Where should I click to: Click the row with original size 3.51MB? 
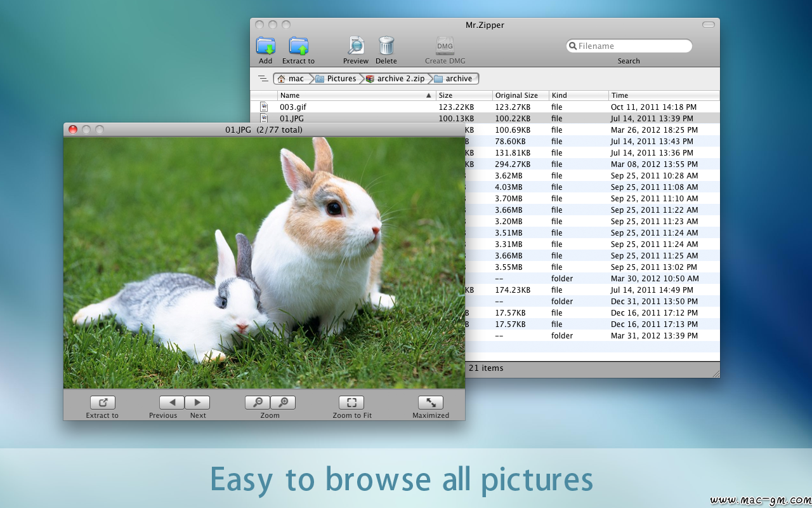click(x=593, y=233)
